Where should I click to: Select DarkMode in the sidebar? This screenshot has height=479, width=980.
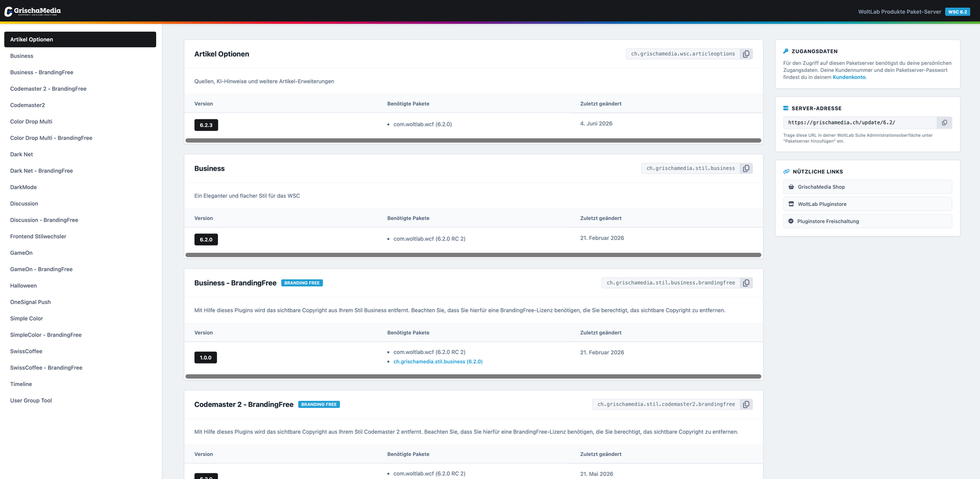[80, 187]
